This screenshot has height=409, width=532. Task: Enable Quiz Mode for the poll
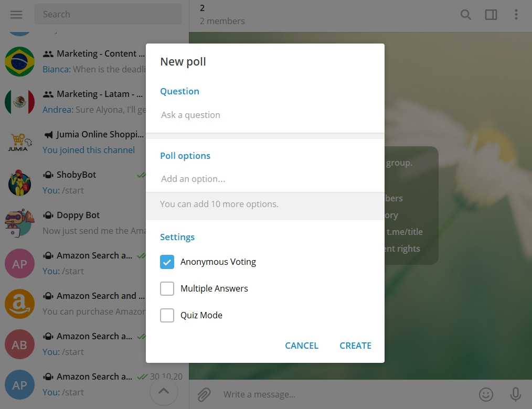tap(167, 315)
